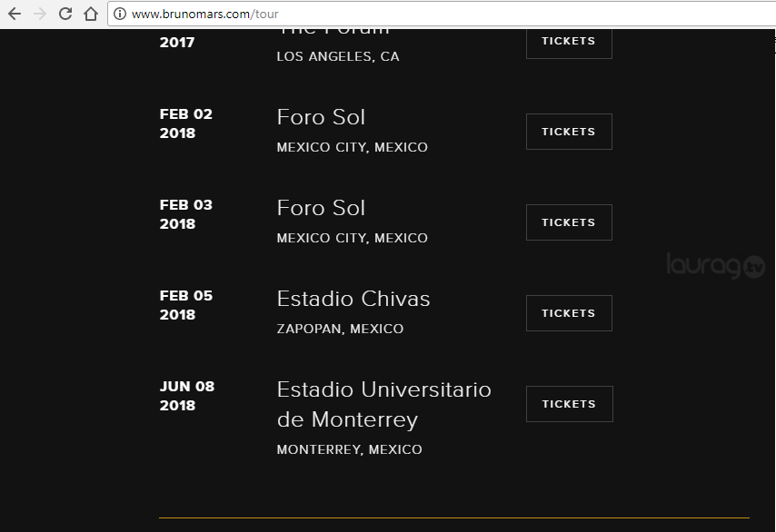Get tickets for the Monterrey show
The image size is (776, 532).
569,404
